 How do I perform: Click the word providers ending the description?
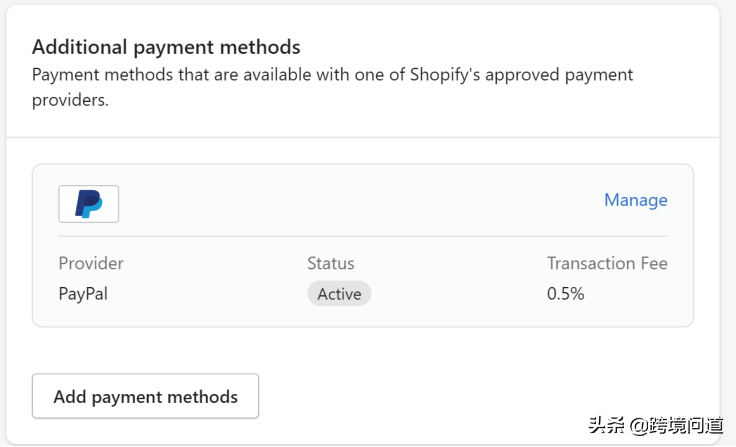pos(69,101)
